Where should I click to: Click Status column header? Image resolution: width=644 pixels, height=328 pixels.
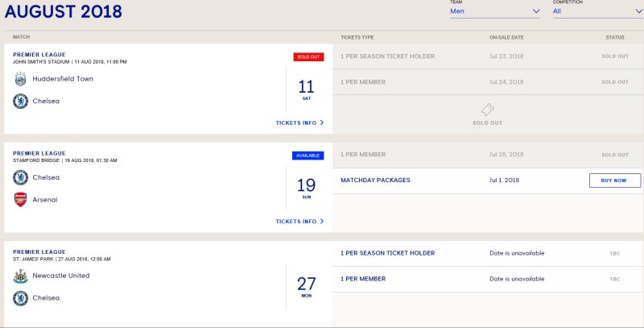(615, 37)
